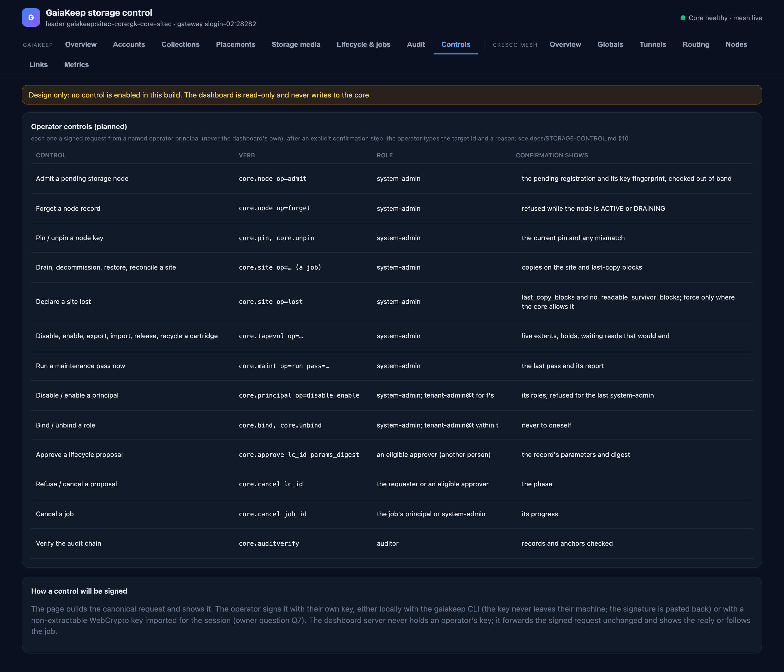Select the Bind / unbind a role row
The image size is (784, 672).
tap(392, 425)
